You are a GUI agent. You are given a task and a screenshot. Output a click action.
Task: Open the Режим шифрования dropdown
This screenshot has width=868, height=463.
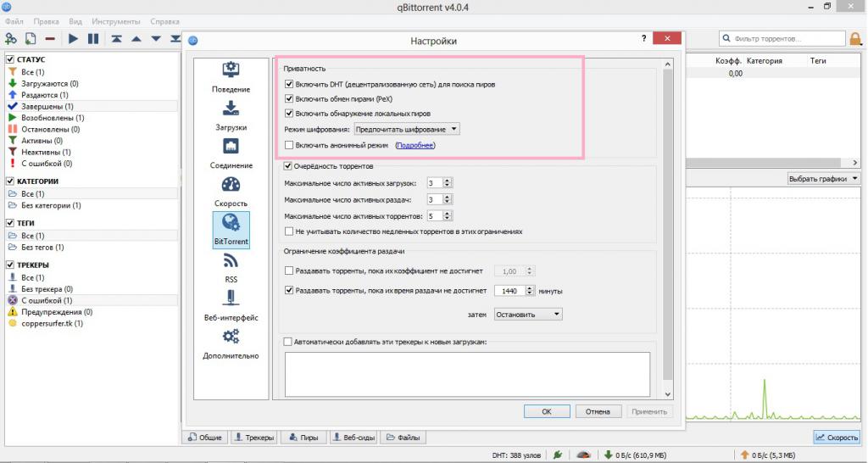tap(406, 129)
